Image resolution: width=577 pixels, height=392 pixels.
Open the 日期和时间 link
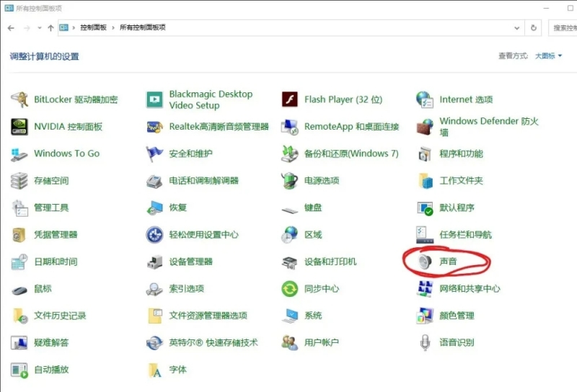pyautogui.click(x=56, y=262)
